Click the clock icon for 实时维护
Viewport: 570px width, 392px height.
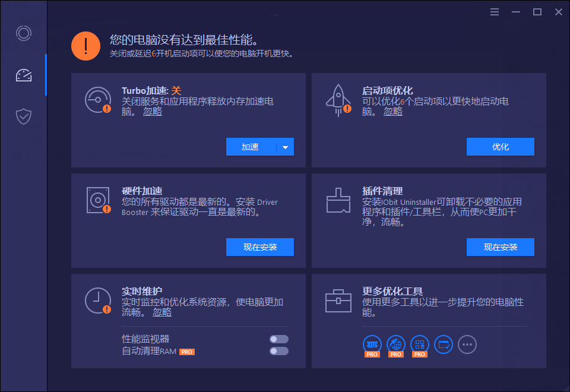pyautogui.click(x=98, y=301)
